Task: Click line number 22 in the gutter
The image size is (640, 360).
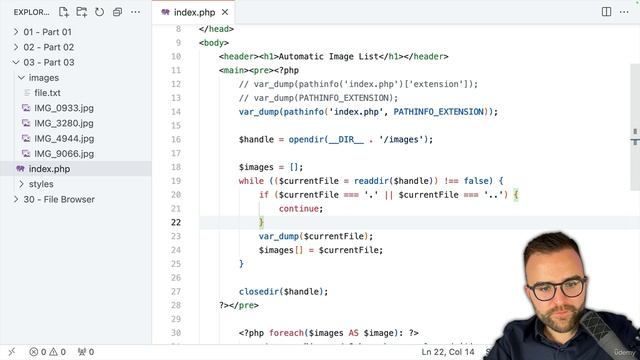Action: click(x=176, y=222)
